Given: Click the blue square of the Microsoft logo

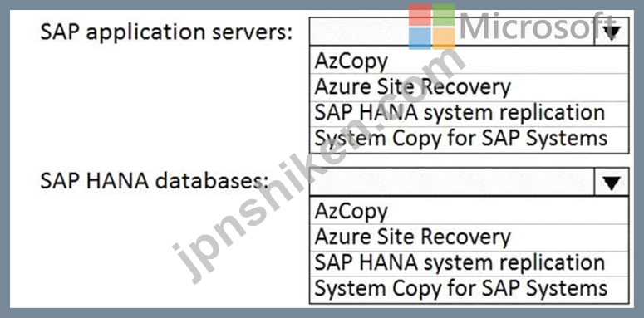Looking at the screenshot, I should [x=420, y=38].
